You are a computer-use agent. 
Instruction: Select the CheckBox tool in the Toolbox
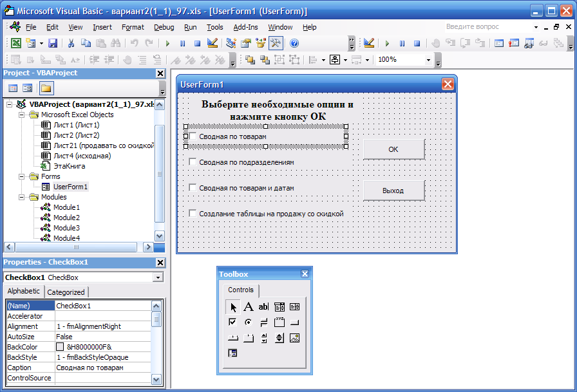(232, 322)
